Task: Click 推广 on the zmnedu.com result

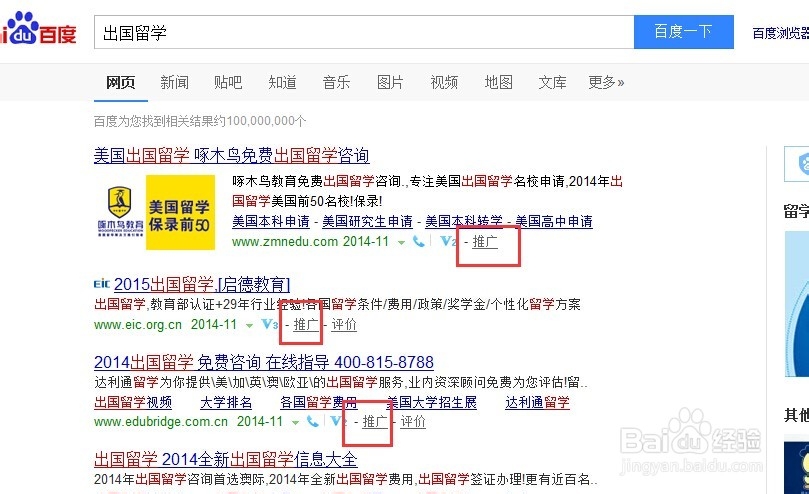Action: (x=485, y=242)
